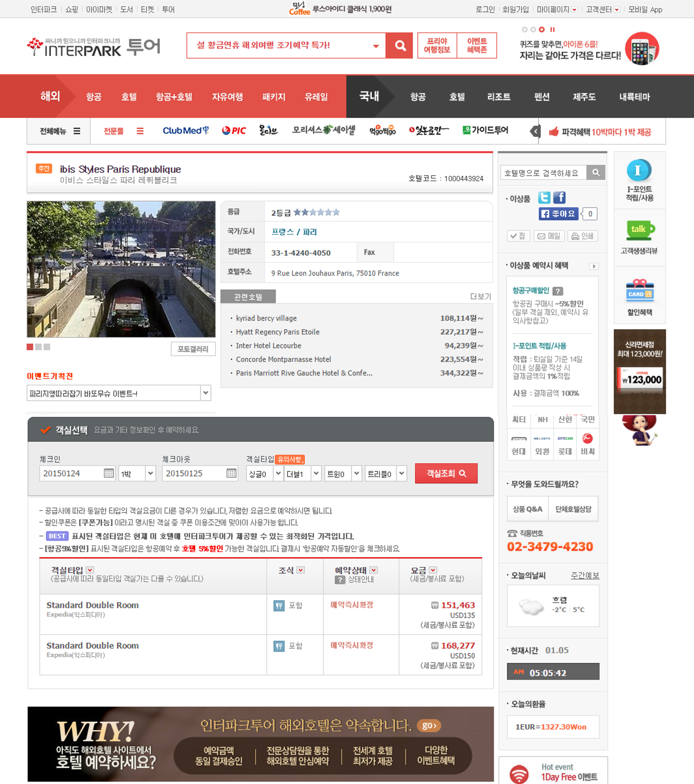Open the 항공+호텔 menu
The image size is (694, 784).
pyautogui.click(x=174, y=97)
